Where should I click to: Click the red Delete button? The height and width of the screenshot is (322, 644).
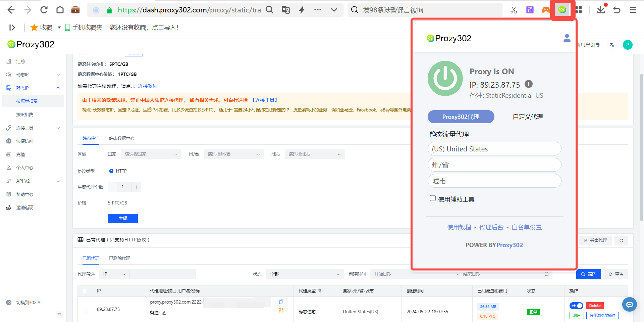[595, 306]
